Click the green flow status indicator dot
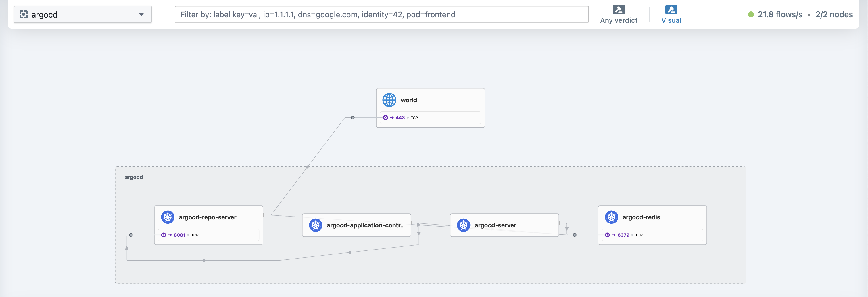 750,14
